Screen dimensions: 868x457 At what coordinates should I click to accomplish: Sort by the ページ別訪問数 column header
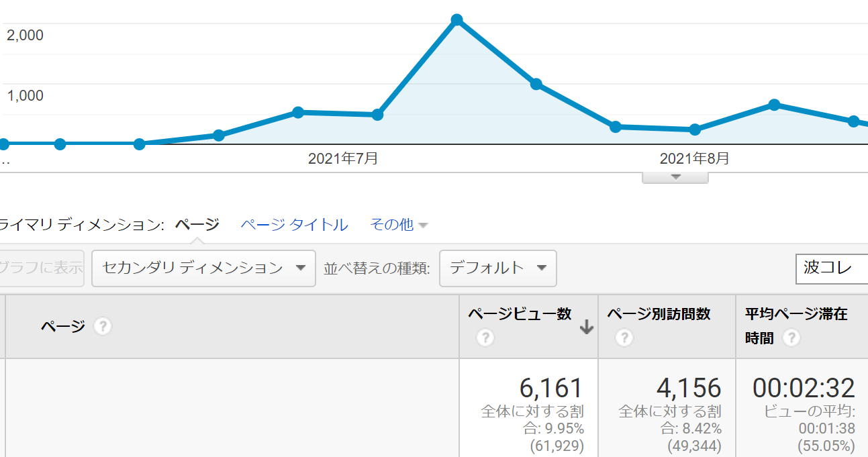[x=659, y=314]
